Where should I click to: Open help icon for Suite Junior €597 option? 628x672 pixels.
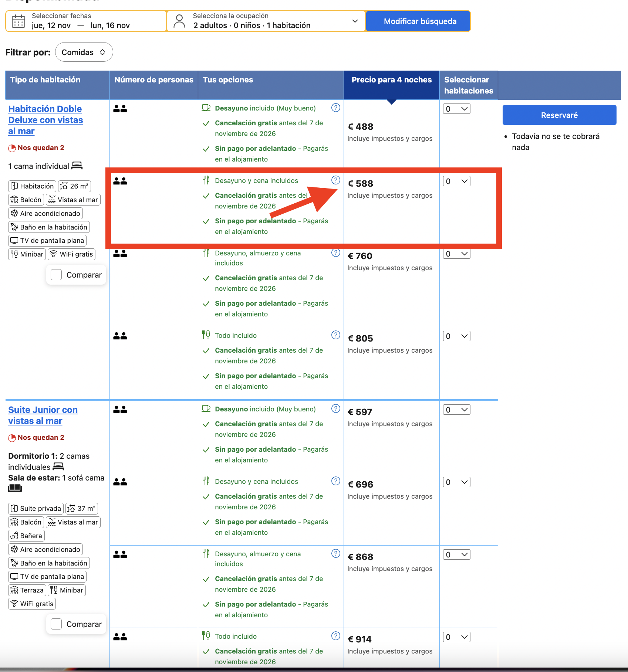pos(335,408)
